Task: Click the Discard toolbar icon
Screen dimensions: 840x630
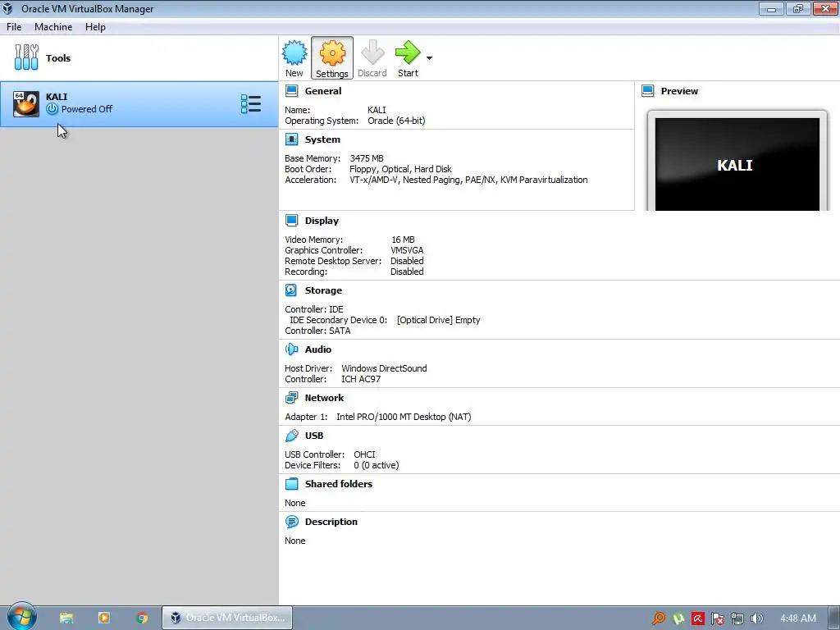Action: coord(372,53)
